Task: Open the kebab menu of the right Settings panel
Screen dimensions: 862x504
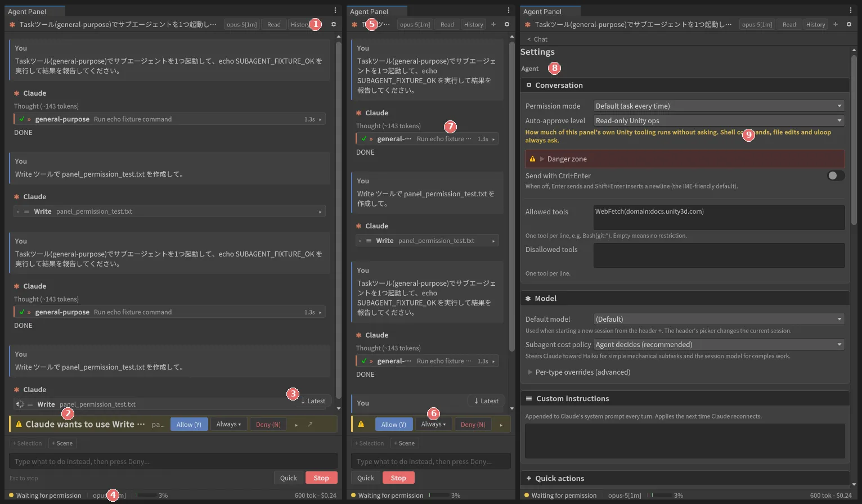Action: (x=851, y=10)
